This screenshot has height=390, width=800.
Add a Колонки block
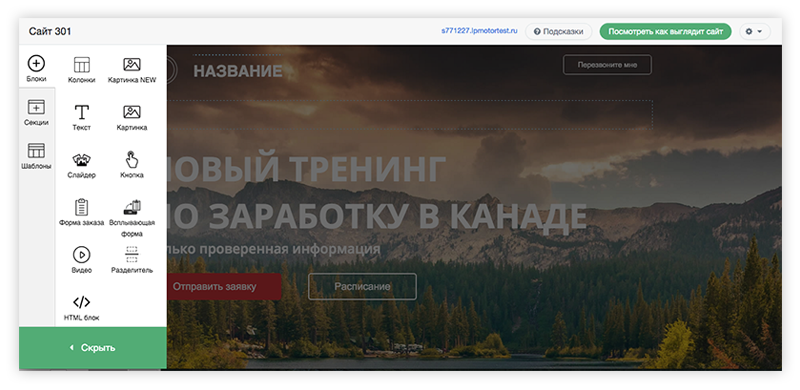coord(82,70)
